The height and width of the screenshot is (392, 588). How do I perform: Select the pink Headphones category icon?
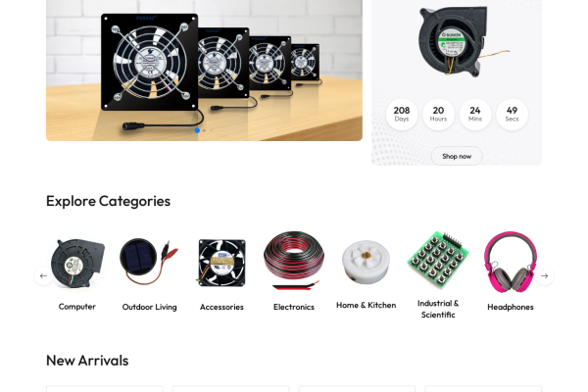[x=510, y=262]
